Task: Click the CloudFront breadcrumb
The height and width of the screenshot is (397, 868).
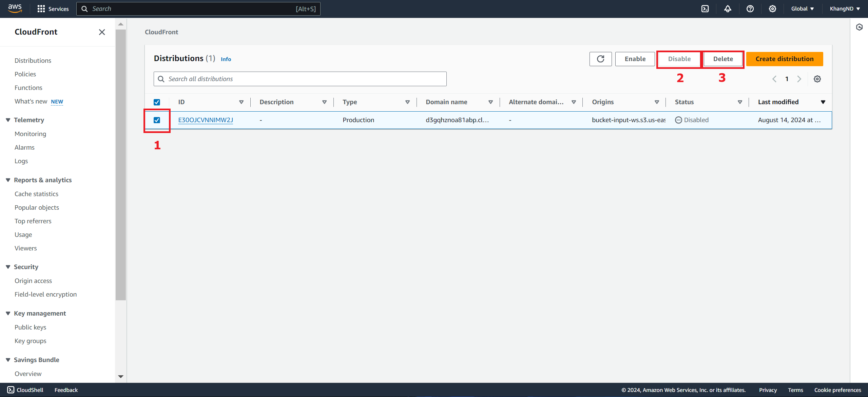Action: click(x=161, y=32)
